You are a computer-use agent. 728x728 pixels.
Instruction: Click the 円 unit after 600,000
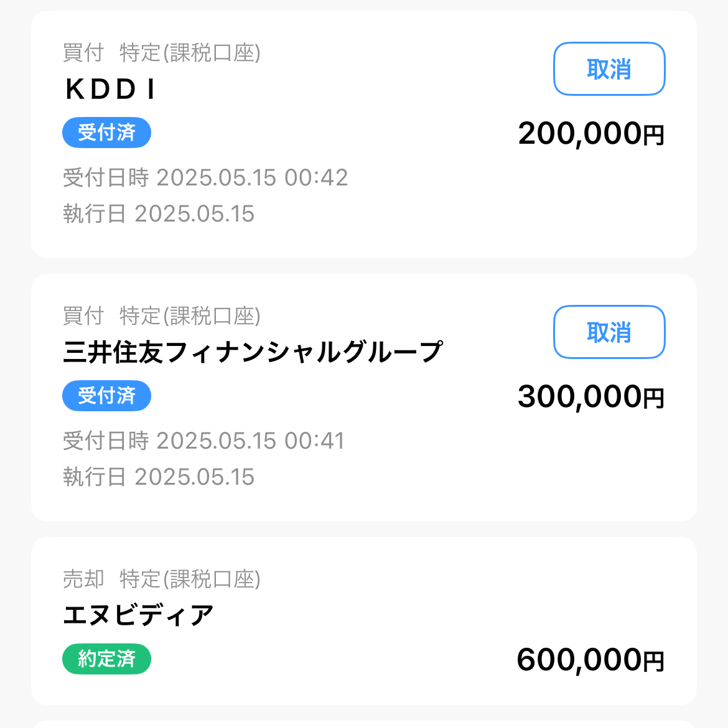pos(654,662)
